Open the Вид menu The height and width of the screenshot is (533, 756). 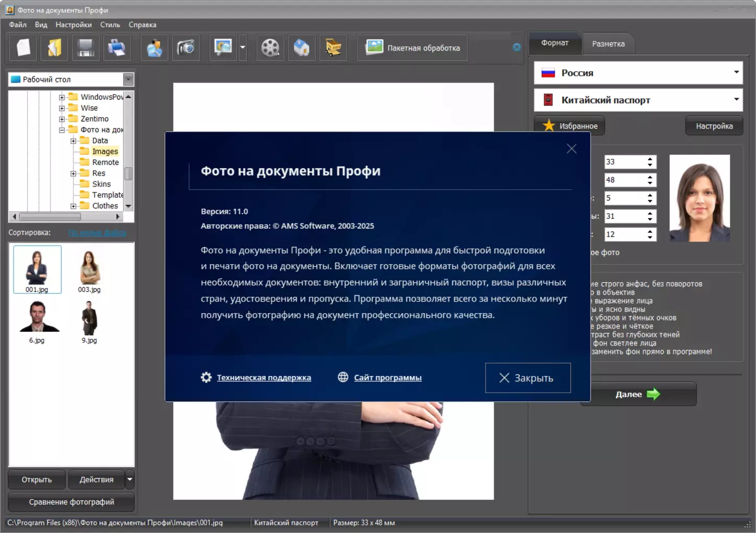[x=41, y=25]
